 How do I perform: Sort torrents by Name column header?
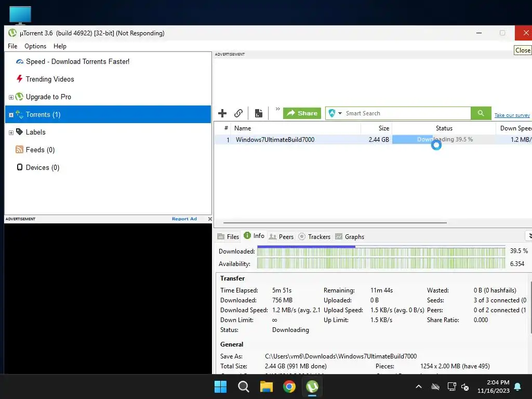[296, 128]
